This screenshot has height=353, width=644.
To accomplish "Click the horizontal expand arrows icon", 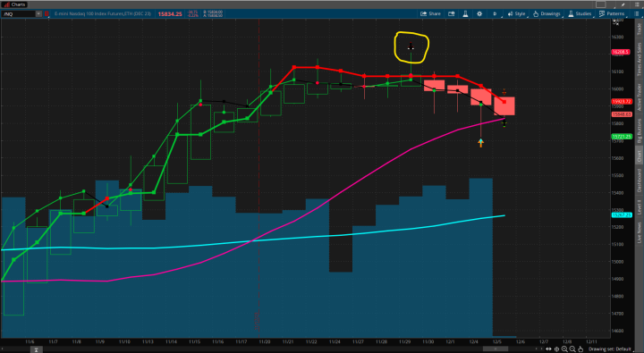I will tap(548, 349).
